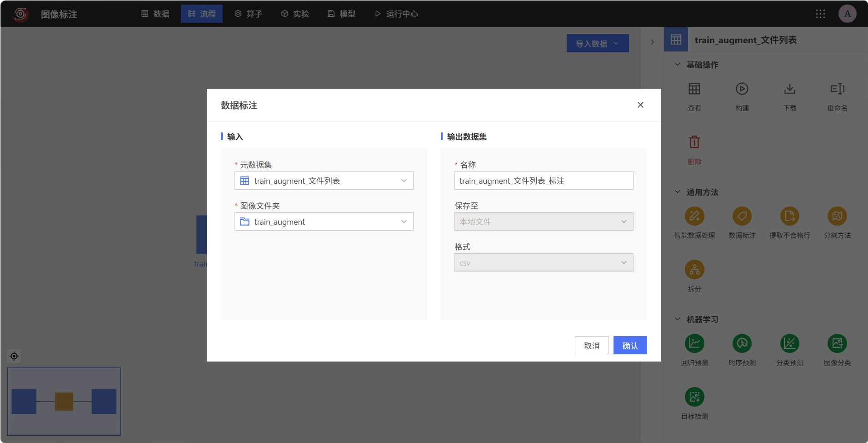The image size is (868, 443).
Task: Collapse the right side panel arrow
Action: click(x=652, y=42)
